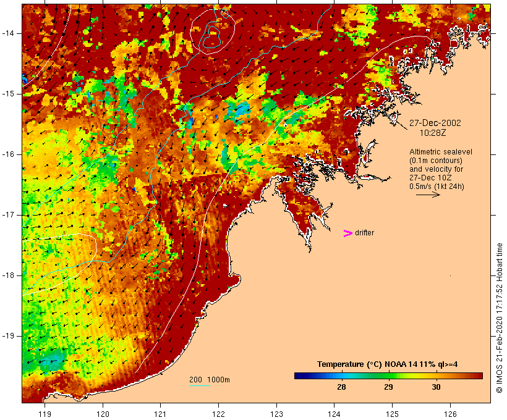Click the '200' isobath depth label

point(195,380)
